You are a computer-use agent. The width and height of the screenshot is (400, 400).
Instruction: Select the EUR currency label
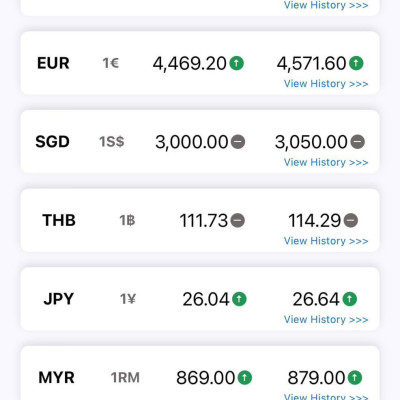click(53, 63)
